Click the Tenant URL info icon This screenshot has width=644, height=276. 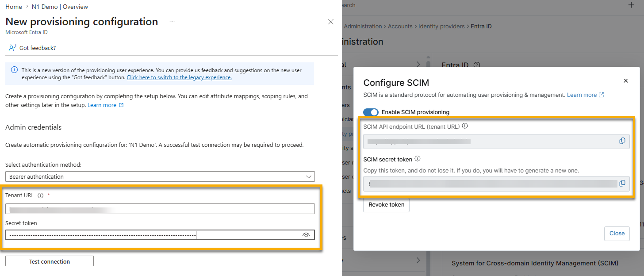(x=40, y=195)
